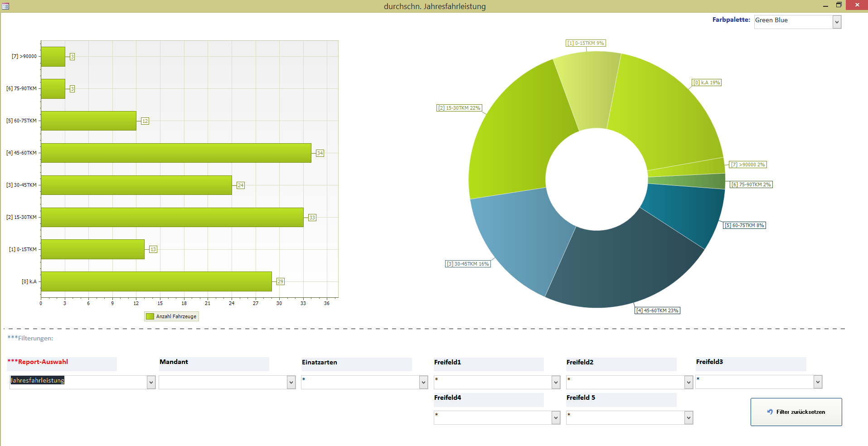Click the '[7] >90000 2%' pie label
868x446 pixels.
pos(748,165)
